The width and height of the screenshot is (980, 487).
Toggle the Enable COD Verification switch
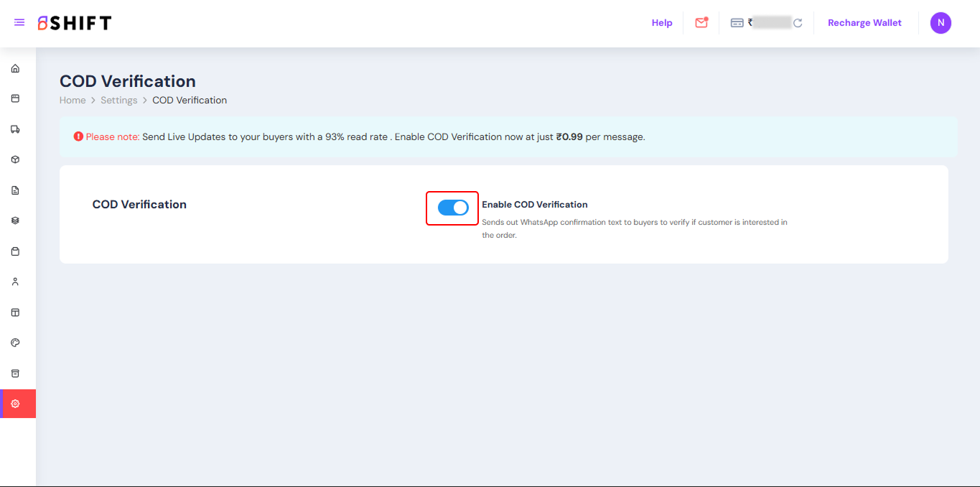[453, 208]
